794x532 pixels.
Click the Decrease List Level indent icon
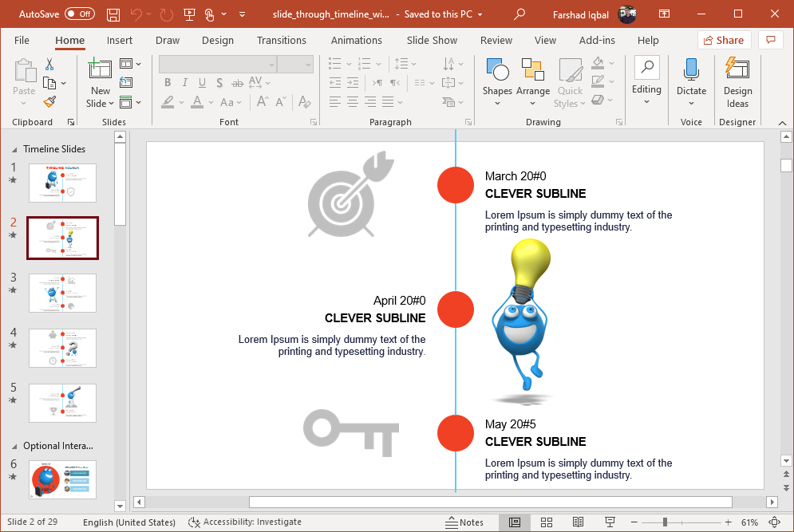click(334, 82)
